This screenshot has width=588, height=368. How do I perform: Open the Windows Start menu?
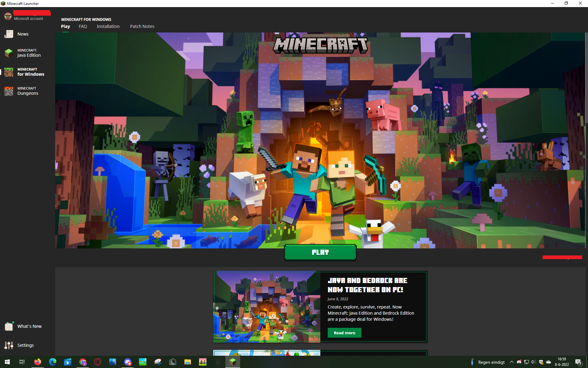pyautogui.click(x=7, y=362)
